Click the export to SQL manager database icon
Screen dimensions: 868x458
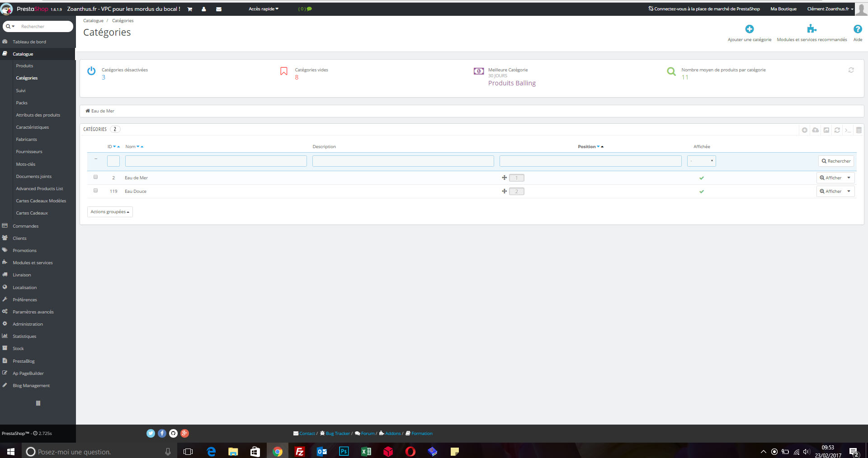859,130
